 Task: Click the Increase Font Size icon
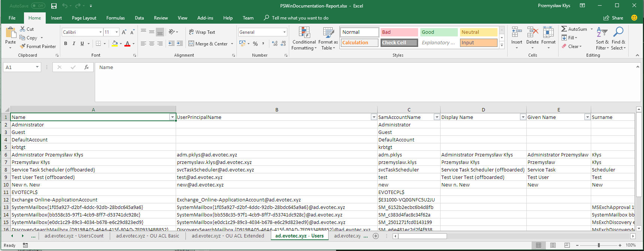click(x=124, y=32)
